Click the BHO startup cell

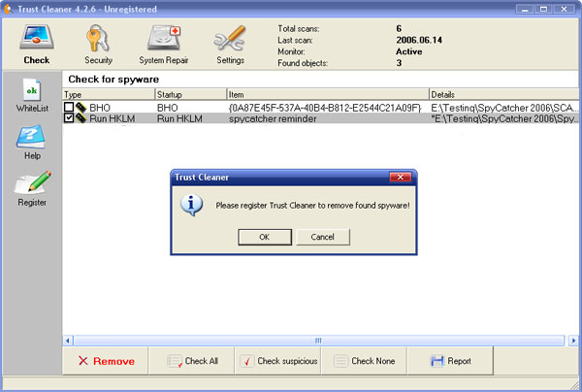pos(168,108)
